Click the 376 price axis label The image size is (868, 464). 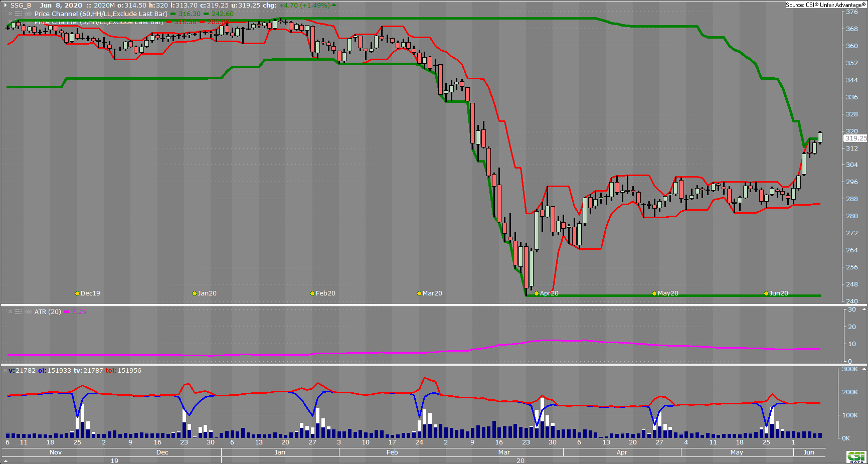pos(852,12)
